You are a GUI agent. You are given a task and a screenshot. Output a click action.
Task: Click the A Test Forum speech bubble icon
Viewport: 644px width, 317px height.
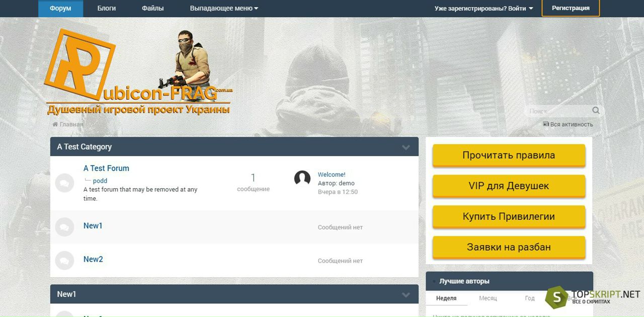pos(64,183)
